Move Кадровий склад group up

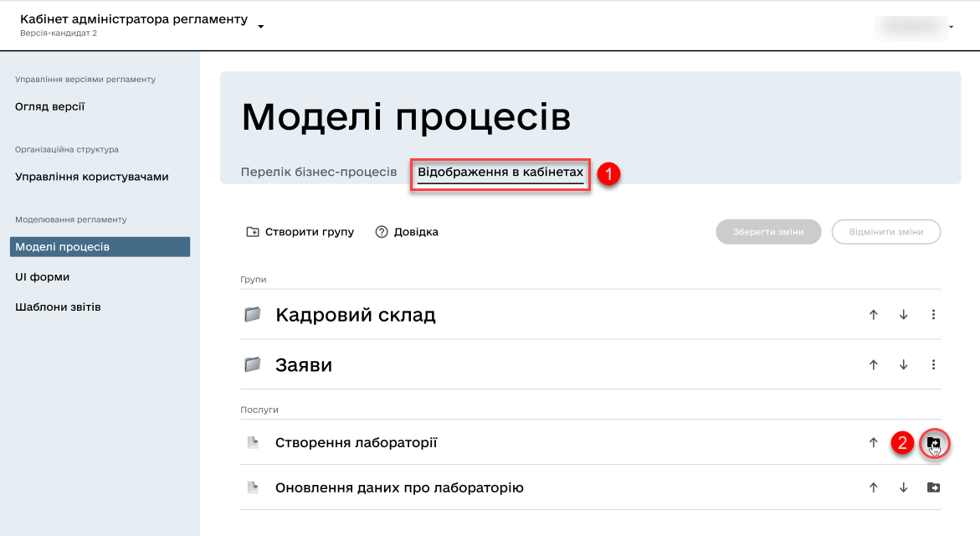(x=873, y=315)
